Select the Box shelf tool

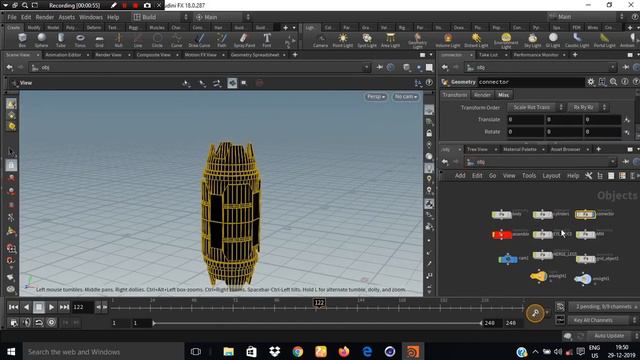tap(22, 40)
